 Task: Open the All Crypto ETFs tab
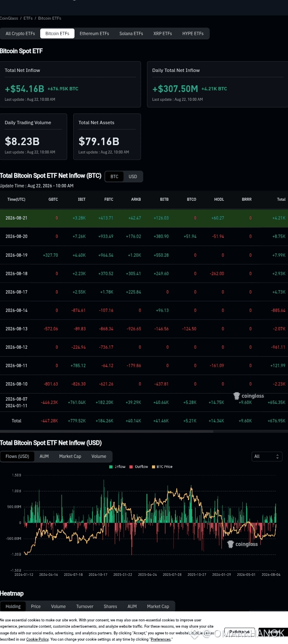click(20, 33)
